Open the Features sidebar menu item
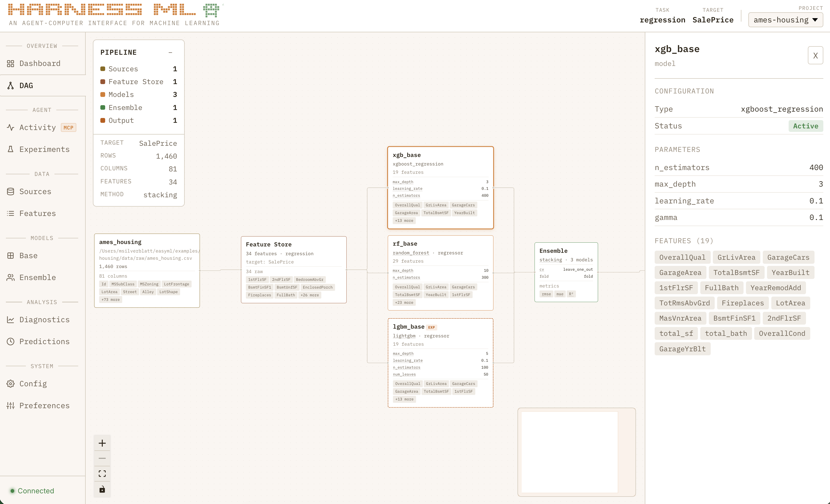 tap(37, 213)
